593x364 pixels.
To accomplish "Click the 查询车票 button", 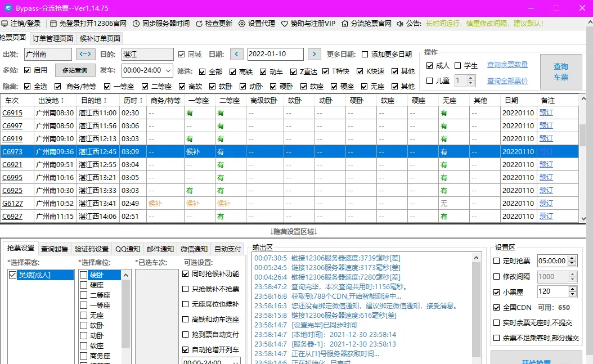I will tap(560, 71).
